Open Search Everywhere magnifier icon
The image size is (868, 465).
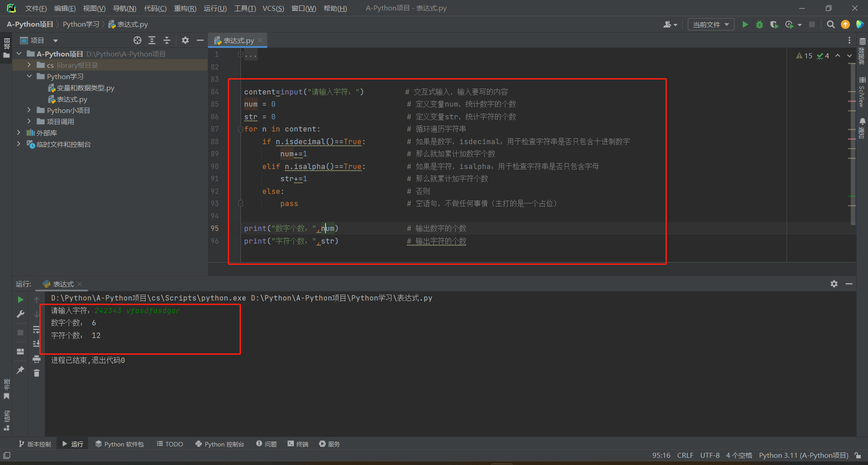(x=830, y=24)
